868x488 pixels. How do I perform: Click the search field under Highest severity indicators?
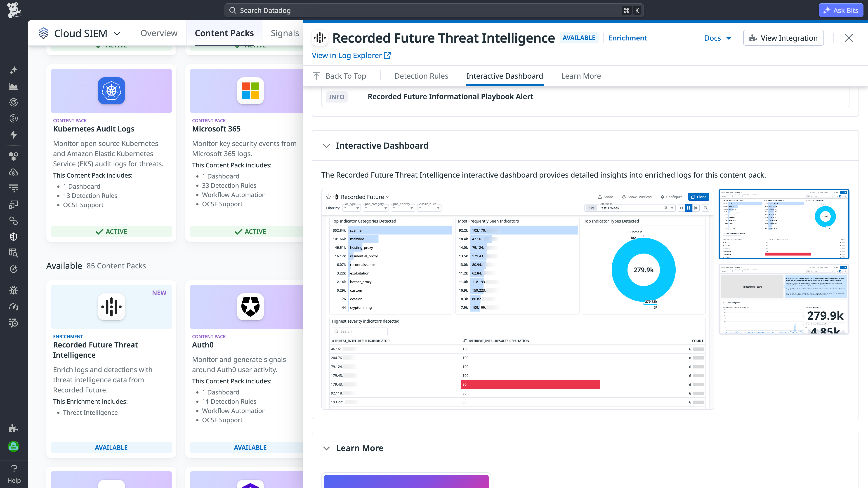point(360,331)
